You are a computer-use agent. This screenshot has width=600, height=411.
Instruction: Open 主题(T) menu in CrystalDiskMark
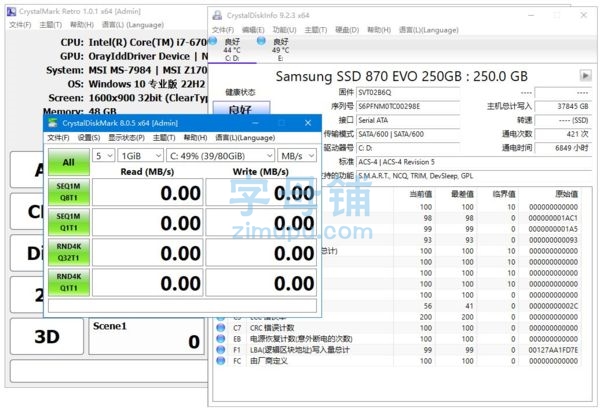164,138
